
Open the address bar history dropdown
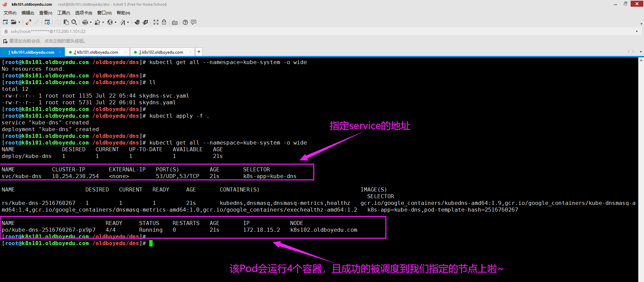click(x=637, y=32)
